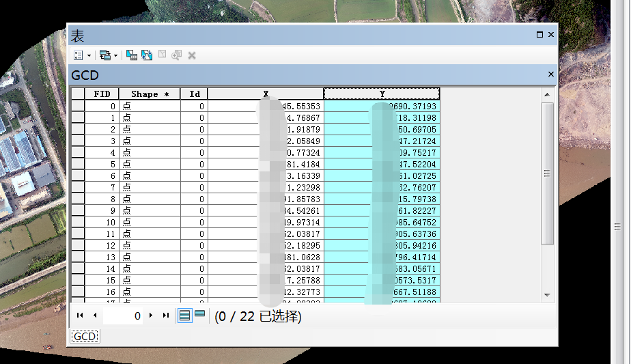Image resolution: width=631 pixels, height=364 pixels.
Task: Click the table scrollbar down arrow
Action: click(x=546, y=294)
